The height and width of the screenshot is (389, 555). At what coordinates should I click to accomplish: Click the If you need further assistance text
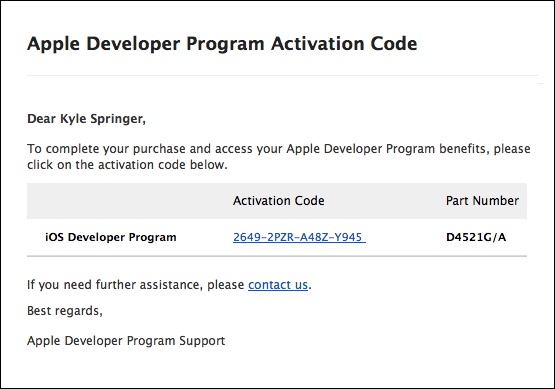(x=136, y=285)
